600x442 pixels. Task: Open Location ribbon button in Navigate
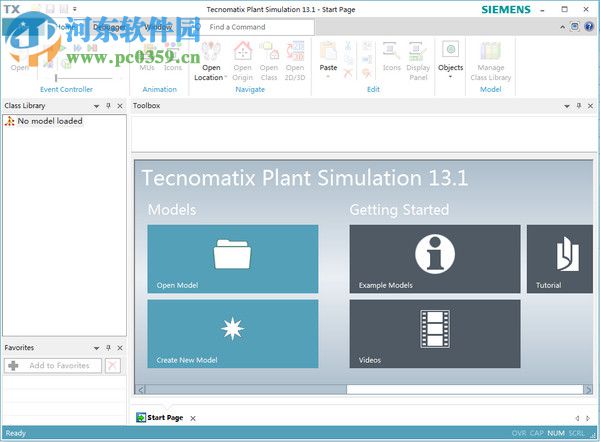(x=210, y=62)
